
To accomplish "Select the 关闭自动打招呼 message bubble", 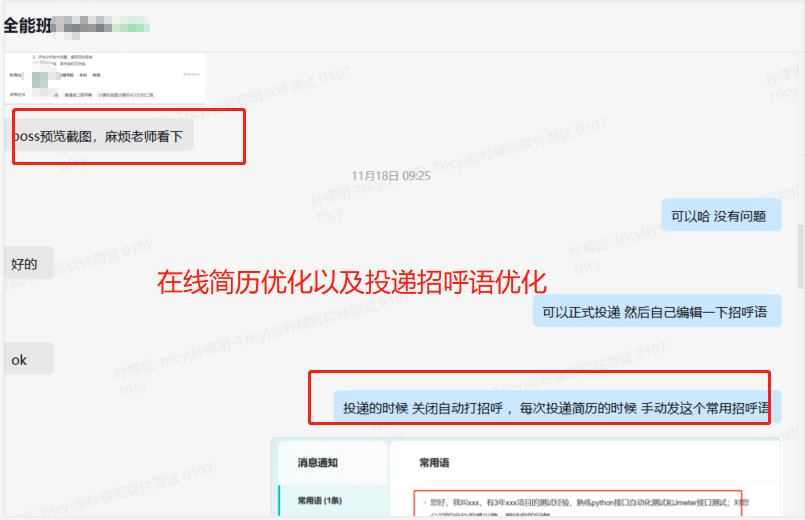I will tap(556, 408).
